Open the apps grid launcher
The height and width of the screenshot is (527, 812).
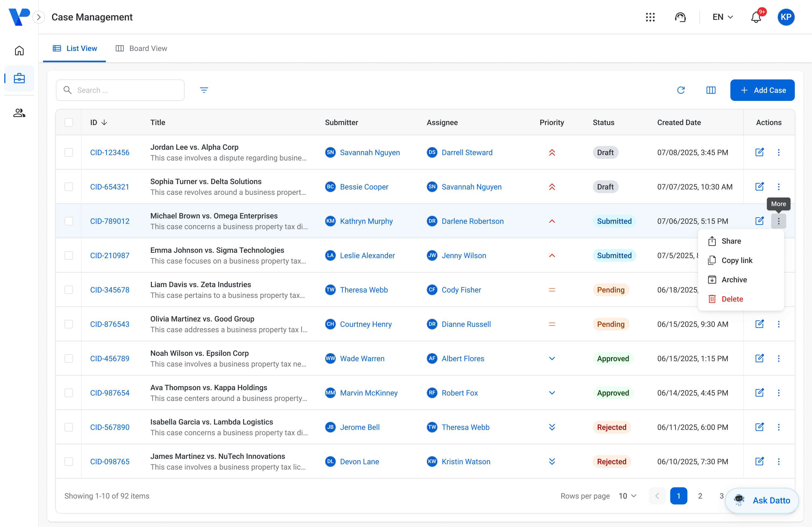[650, 17]
